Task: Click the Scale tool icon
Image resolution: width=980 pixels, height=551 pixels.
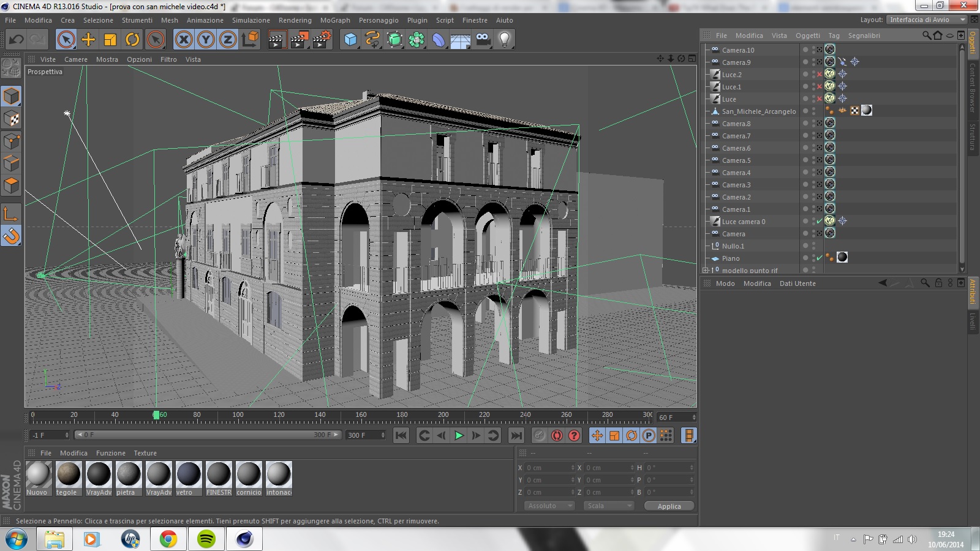Action: (x=110, y=40)
